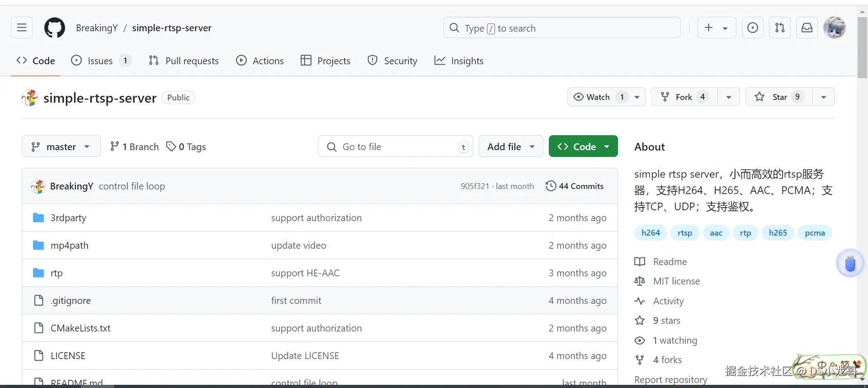
Task: Expand the Add file dropdown
Action: 511,147
